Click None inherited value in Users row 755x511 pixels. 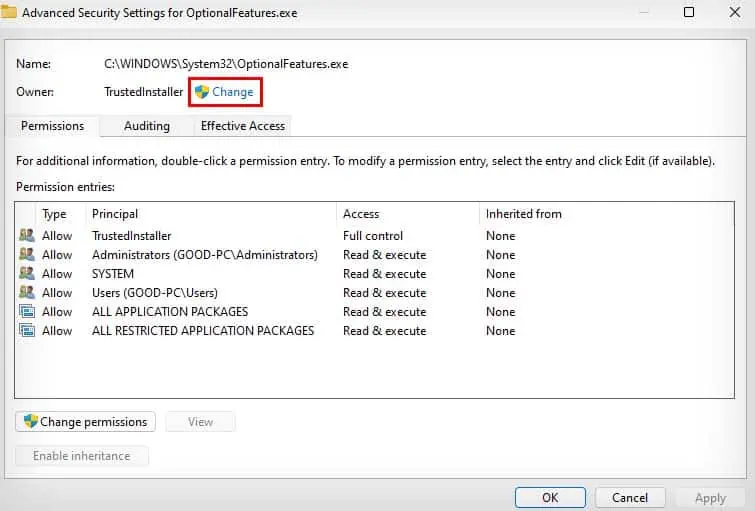point(500,292)
